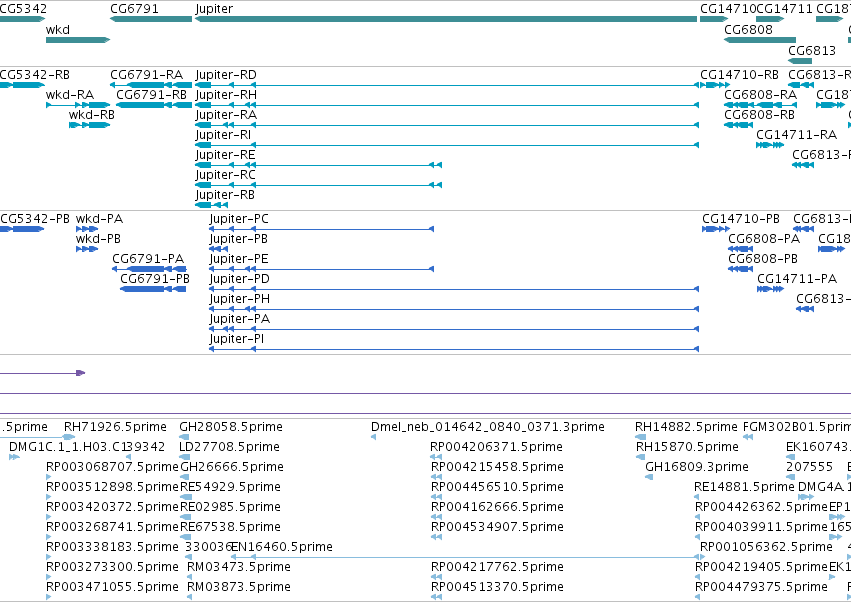The image size is (851, 602).
Task: Select transcript CG14711-RA
Action: (x=770, y=145)
